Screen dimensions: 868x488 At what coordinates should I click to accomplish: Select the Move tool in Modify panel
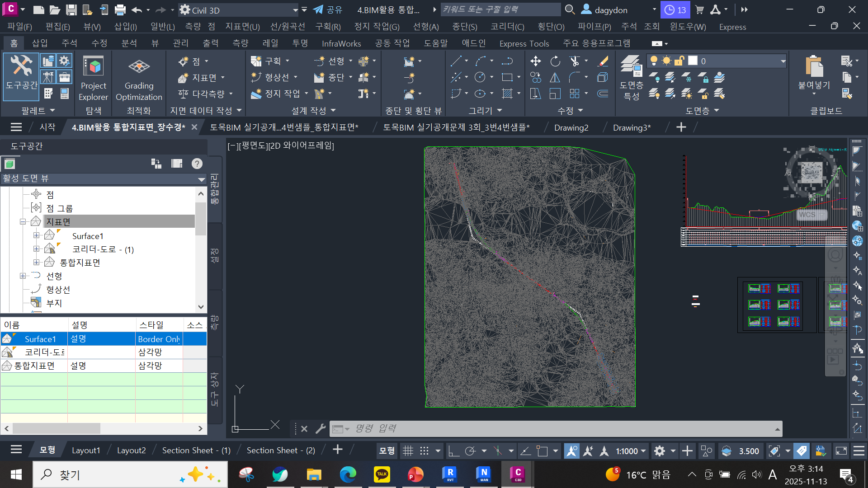pyautogui.click(x=536, y=61)
